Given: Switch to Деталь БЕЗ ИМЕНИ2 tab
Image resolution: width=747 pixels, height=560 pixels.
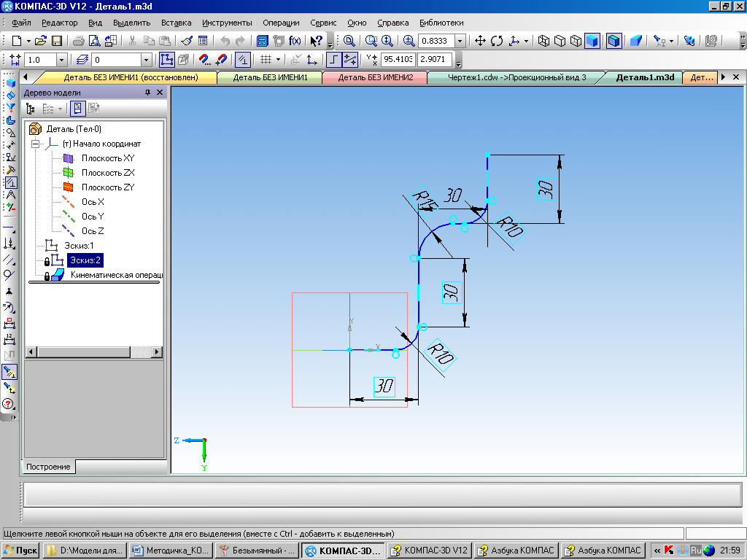Looking at the screenshot, I should (x=376, y=77).
